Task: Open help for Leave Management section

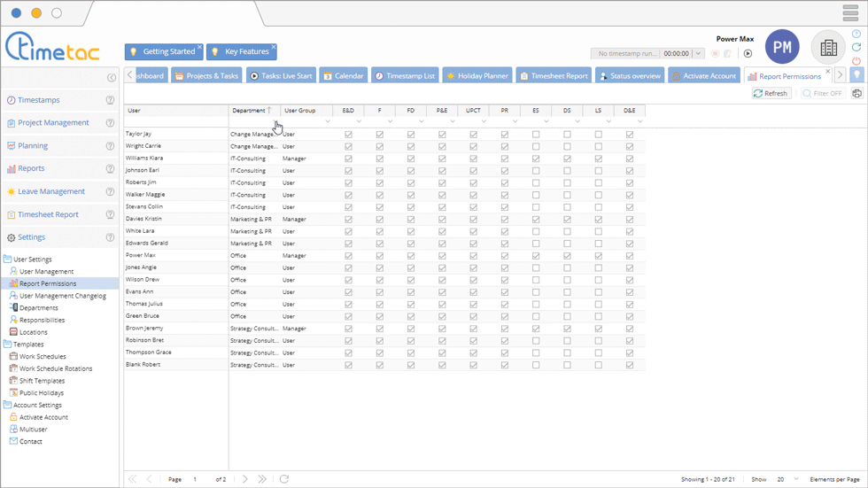Action: click(x=110, y=191)
